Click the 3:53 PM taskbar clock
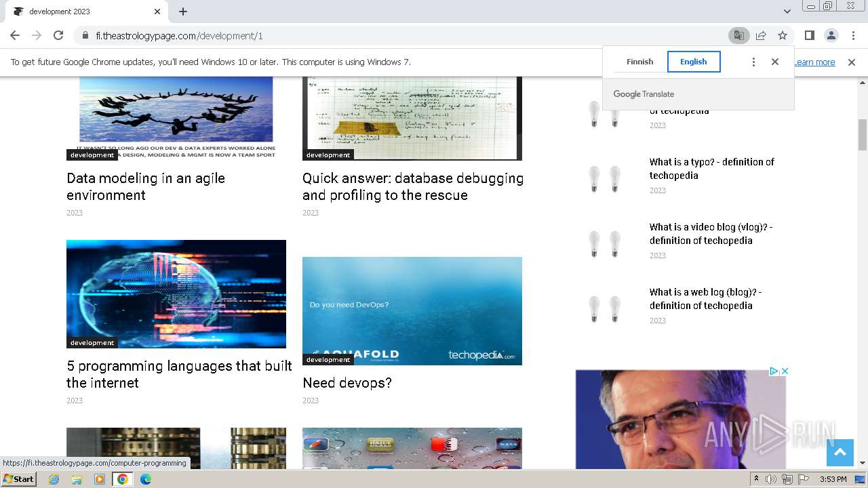This screenshot has height=488, width=868. [x=833, y=479]
